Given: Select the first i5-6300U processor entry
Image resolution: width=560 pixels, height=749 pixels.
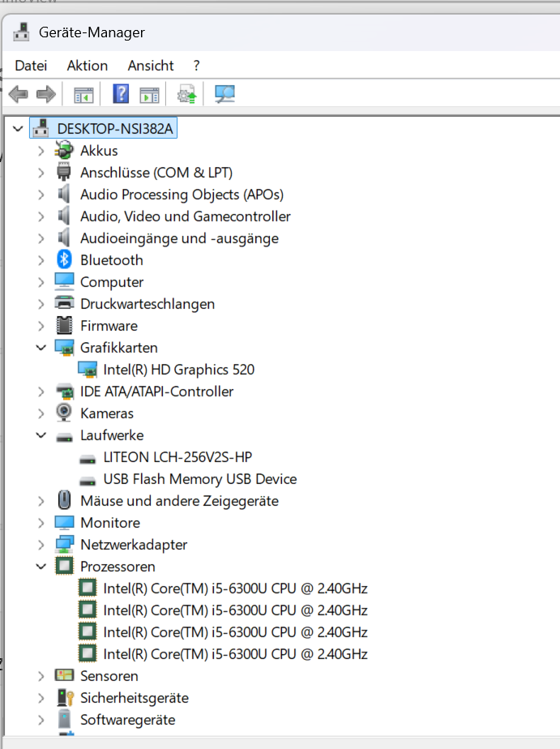Looking at the screenshot, I should 235,588.
